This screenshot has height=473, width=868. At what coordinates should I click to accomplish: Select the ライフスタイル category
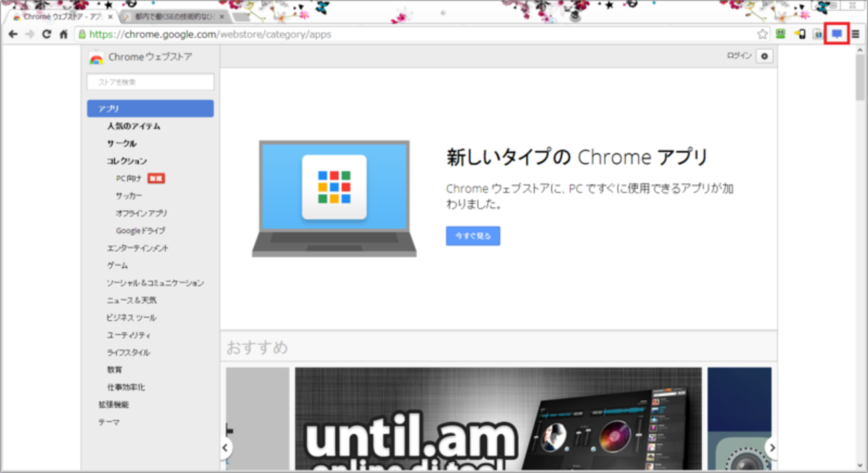[x=128, y=352]
